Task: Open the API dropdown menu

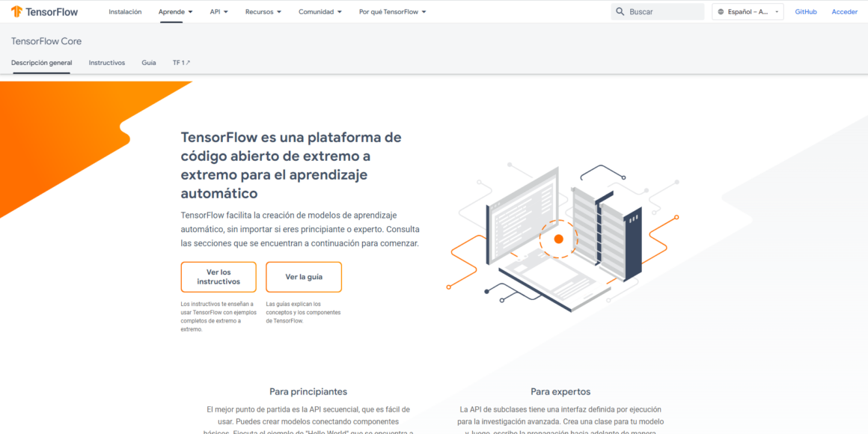Action: [218, 11]
